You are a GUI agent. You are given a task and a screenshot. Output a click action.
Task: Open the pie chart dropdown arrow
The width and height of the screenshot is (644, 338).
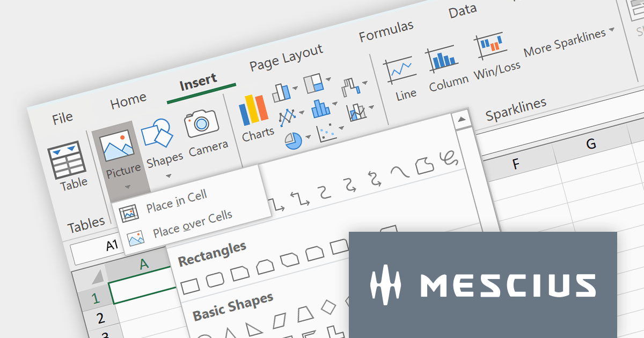tap(308, 137)
